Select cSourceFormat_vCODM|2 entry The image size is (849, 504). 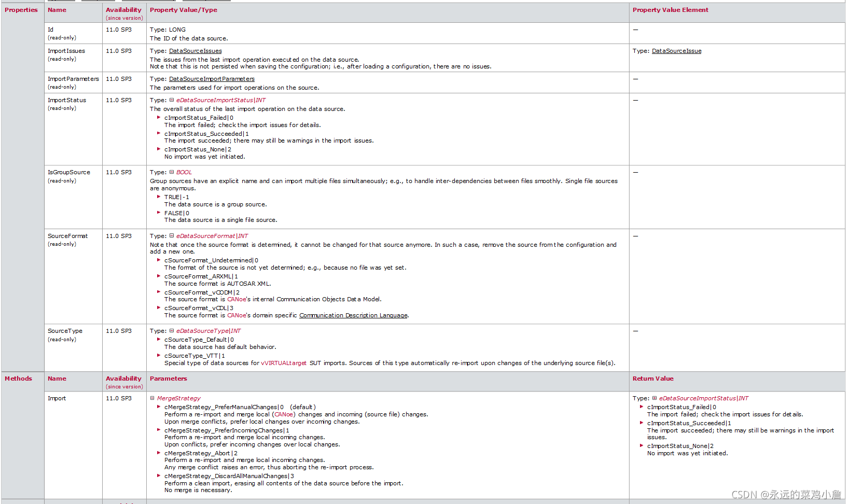click(202, 292)
